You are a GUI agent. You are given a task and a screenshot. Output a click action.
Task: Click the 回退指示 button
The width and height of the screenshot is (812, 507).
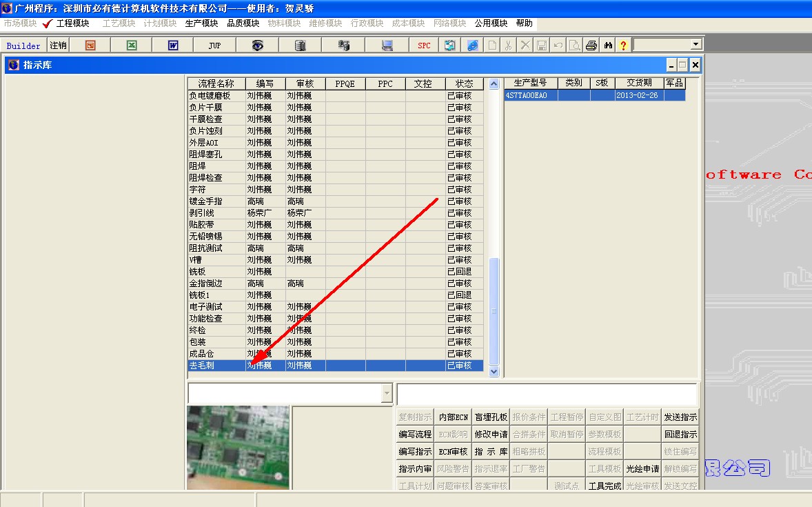680,434
